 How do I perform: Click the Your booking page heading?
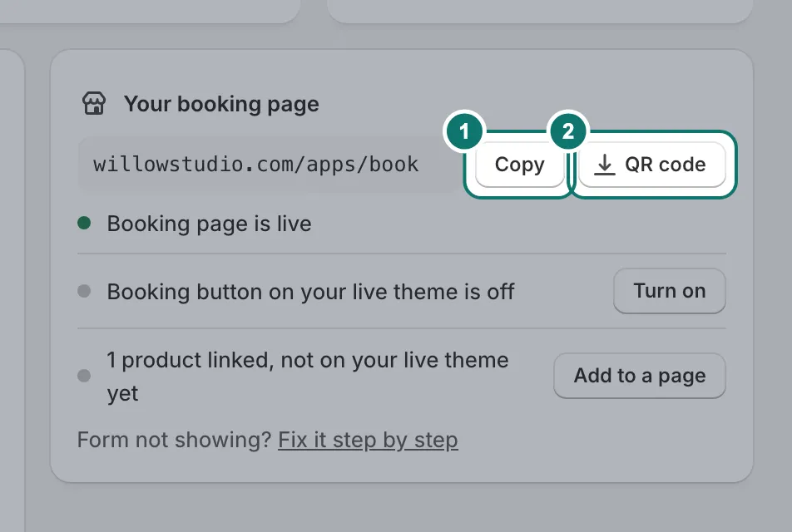click(221, 104)
